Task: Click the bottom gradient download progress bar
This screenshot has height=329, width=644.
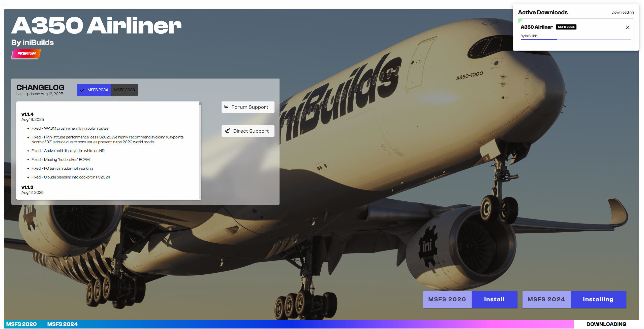Action: pyautogui.click(x=289, y=324)
